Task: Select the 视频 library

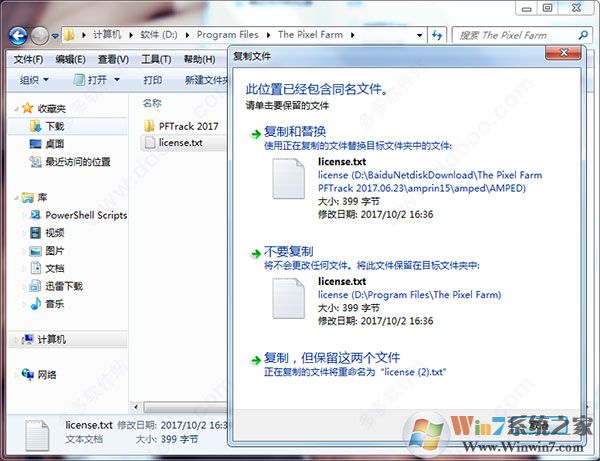Action: 55,233
